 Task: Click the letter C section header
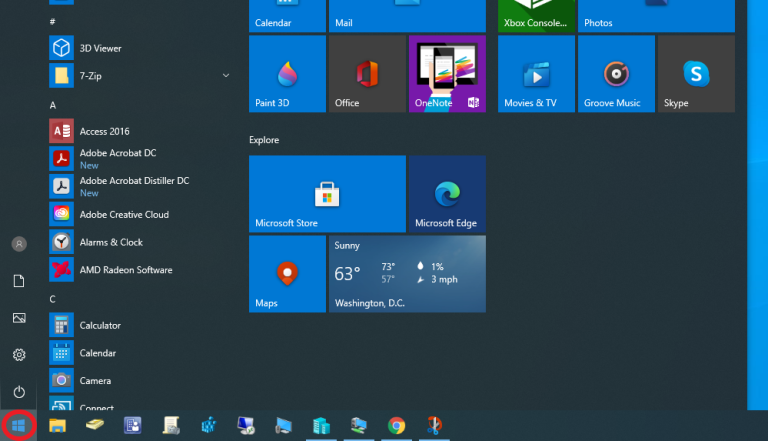(x=53, y=299)
